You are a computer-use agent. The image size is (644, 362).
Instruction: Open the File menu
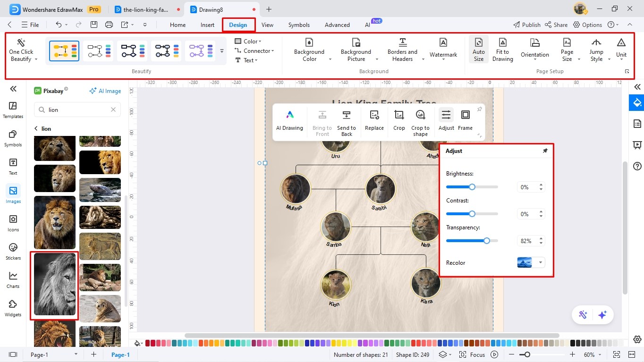(30, 25)
